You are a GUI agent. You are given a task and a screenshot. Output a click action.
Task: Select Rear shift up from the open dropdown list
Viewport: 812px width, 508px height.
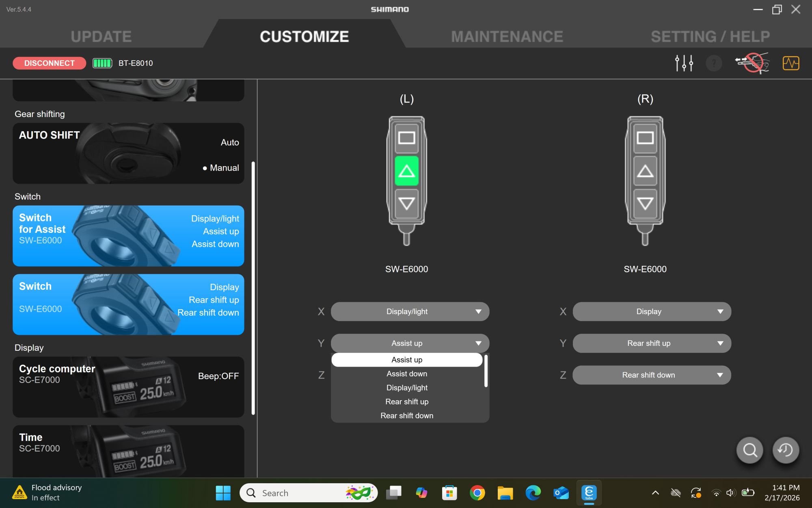(x=407, y=402)
